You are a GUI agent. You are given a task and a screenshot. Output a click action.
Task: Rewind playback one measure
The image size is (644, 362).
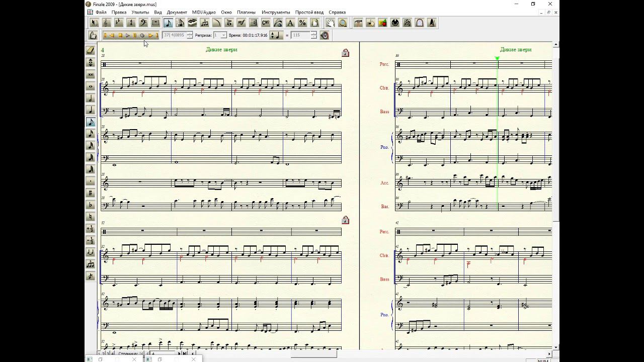113,35
